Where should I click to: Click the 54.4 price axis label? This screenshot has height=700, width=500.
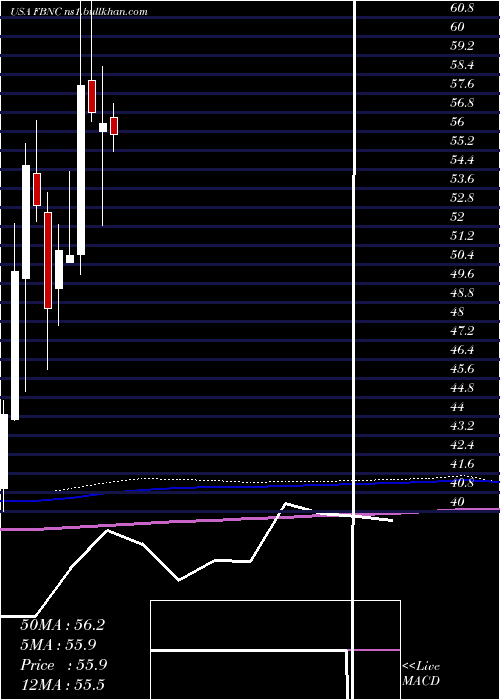click(x=462, y=160)
